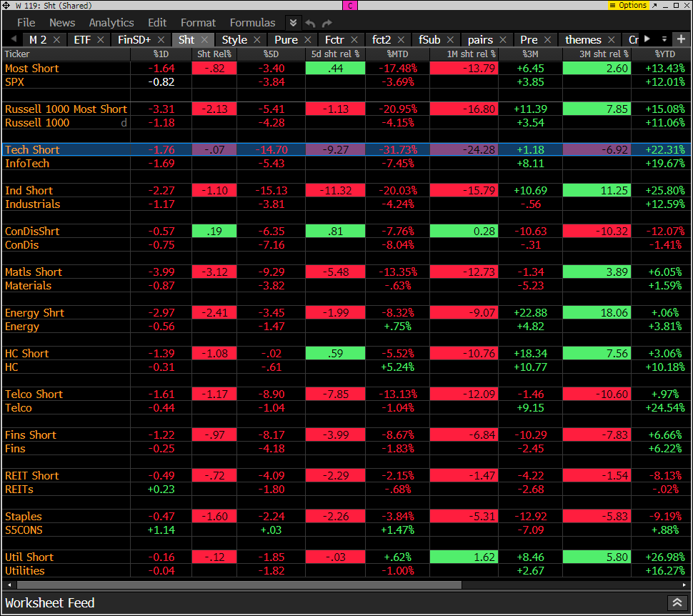Viewport: 693px width, 616px height.
Task: Click the pop-out arrow icon in title bar
Action: pos(655,6)
